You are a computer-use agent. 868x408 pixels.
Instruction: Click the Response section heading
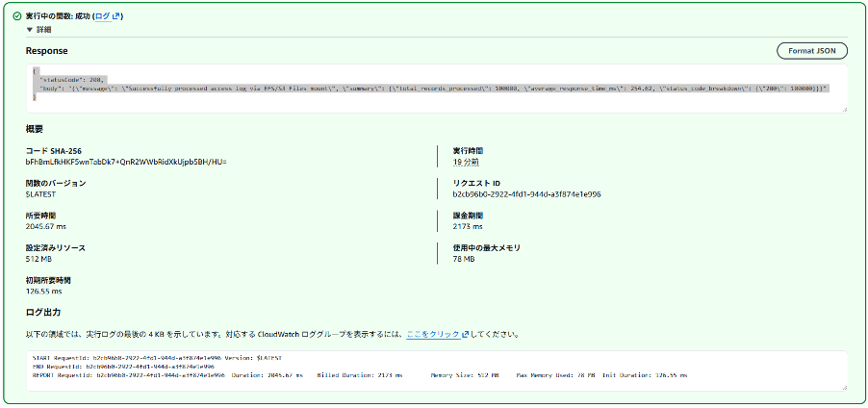tap(47, 51)
